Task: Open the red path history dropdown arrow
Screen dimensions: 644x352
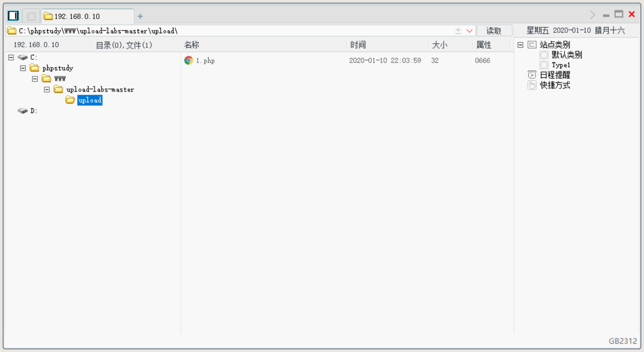Action: click(469, 31)
